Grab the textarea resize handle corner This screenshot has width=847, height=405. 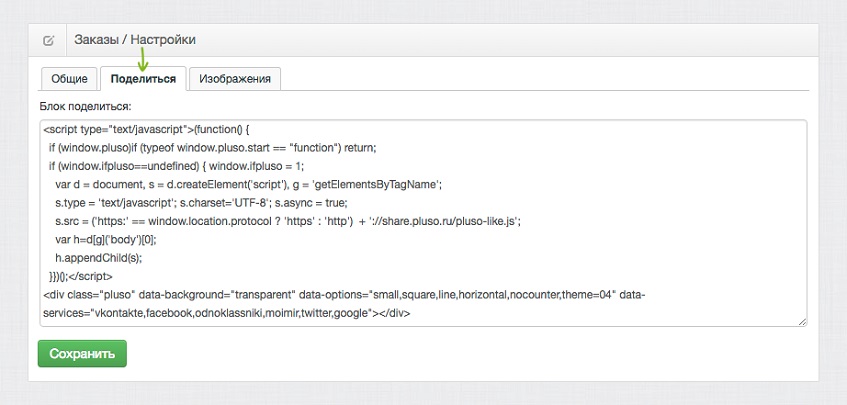pos(802,321)
